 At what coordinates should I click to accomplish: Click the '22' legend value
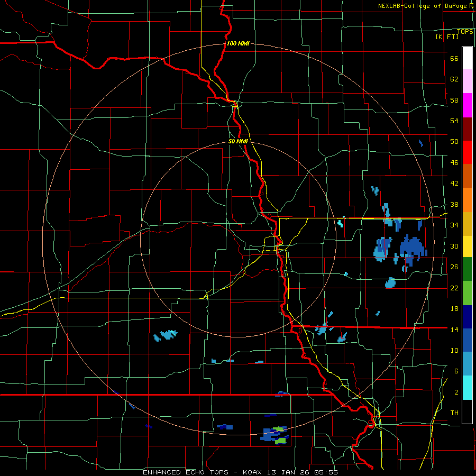tap(454, 288)
